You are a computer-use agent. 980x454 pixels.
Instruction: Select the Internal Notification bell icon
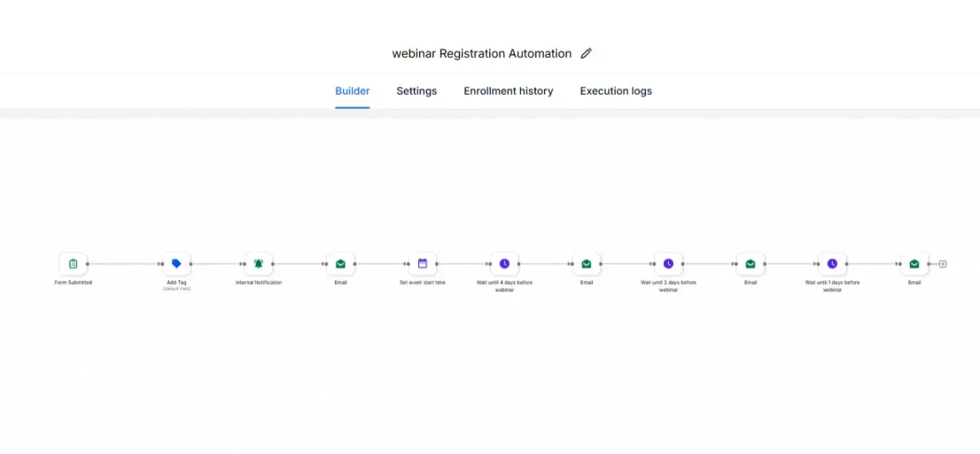[259, 264]
